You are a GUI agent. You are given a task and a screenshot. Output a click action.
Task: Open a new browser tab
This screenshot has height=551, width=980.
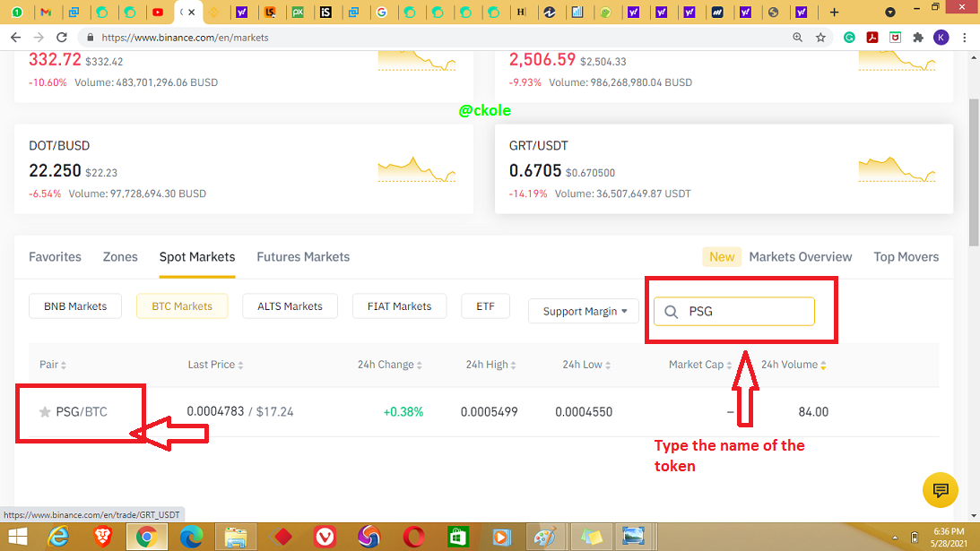pyautogui.click(x=834, y=12)
